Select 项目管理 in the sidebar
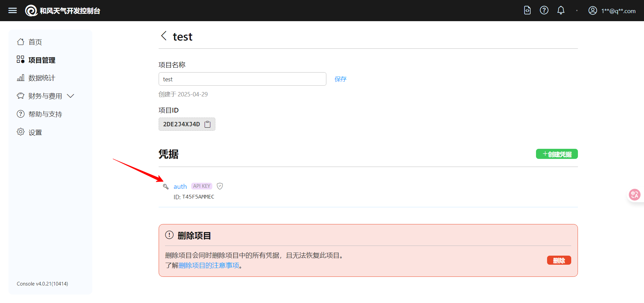 coord(42,60)
